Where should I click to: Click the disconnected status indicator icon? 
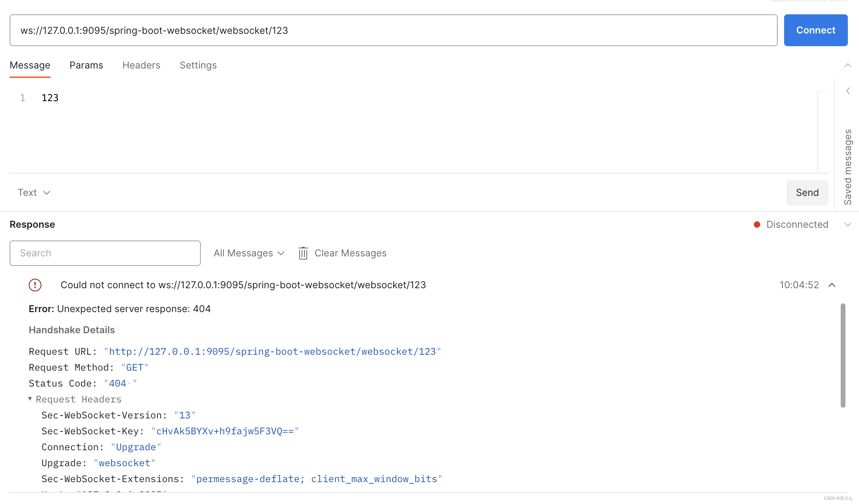point(757,225)
